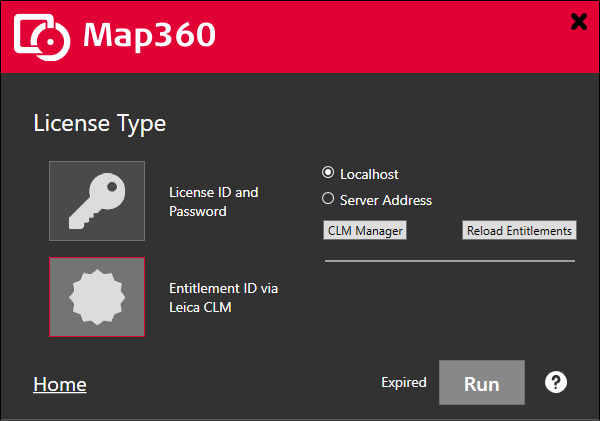Click the 'License ID and Password' label

click(214, 202)
